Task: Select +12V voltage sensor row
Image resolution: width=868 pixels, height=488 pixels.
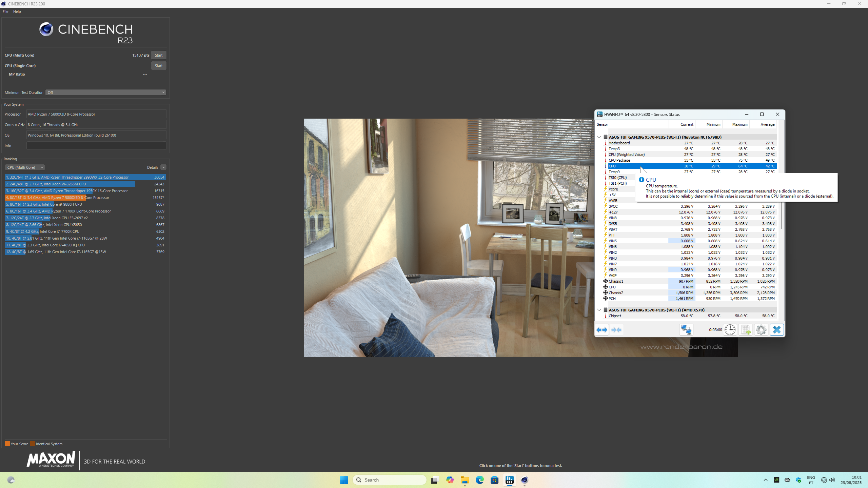Action: [x=690, y=212]
